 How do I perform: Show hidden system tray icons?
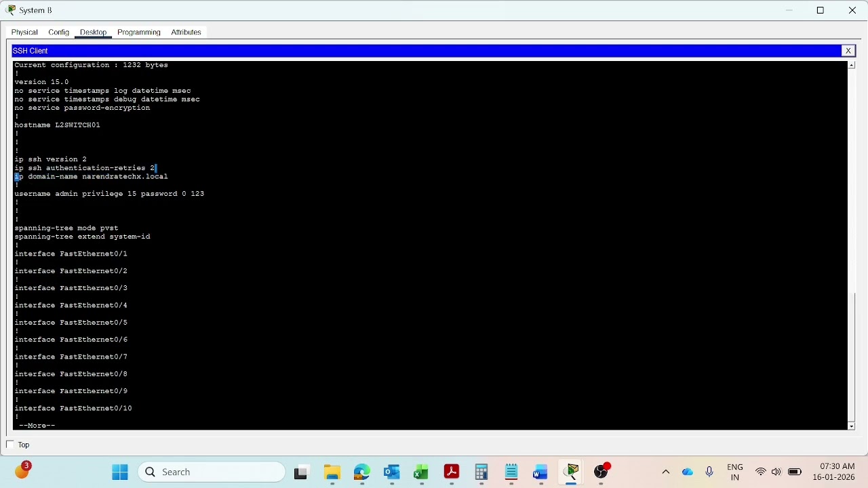666,472
